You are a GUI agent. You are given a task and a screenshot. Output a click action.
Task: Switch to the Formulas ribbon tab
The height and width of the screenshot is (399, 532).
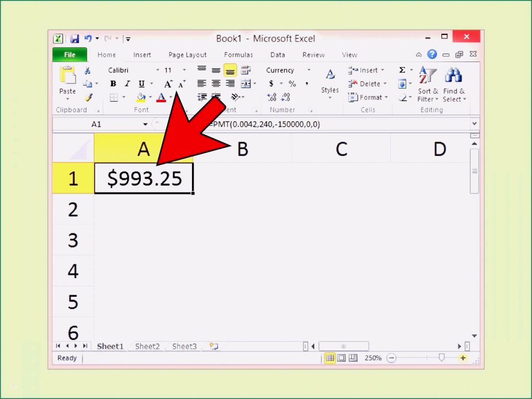tap(238, 55)
